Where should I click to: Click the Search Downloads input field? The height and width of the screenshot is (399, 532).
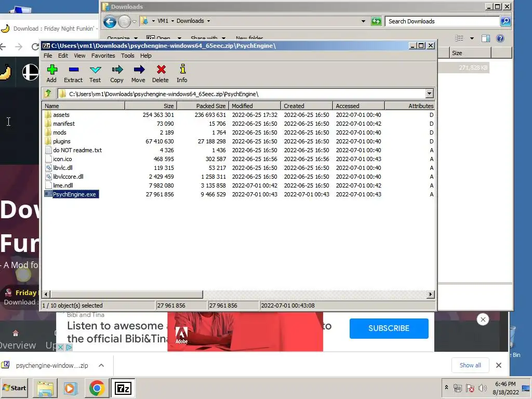click(443, 21)
